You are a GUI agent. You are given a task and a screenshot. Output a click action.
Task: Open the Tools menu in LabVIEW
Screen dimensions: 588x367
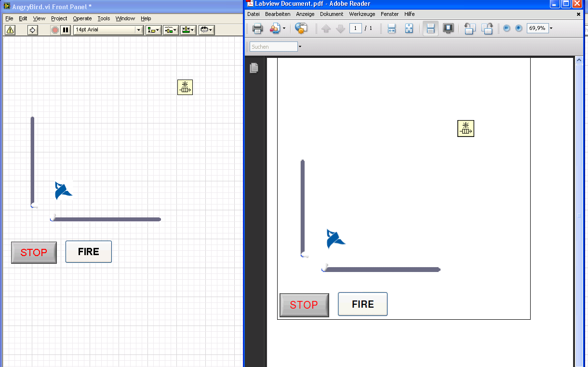click(104, 18)
